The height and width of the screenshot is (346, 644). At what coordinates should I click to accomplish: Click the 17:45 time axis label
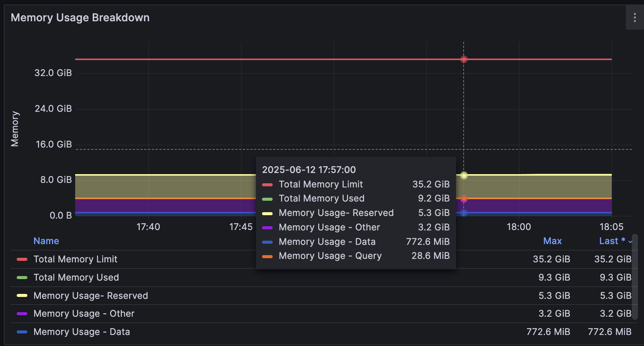pos(241,227)
